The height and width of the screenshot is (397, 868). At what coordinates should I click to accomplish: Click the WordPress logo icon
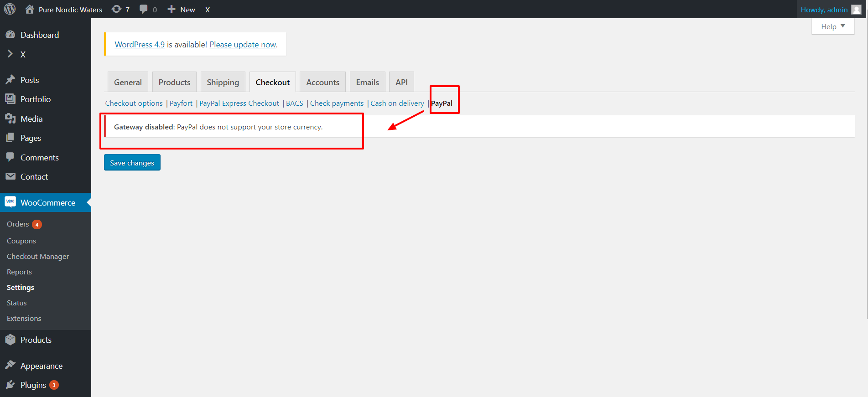10,9
